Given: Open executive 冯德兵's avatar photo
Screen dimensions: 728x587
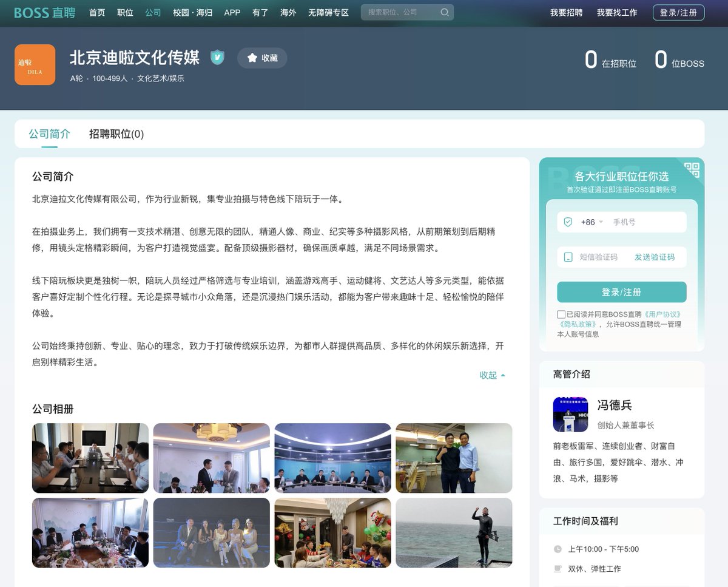Looking at the screenshot, I should (571, 414).
